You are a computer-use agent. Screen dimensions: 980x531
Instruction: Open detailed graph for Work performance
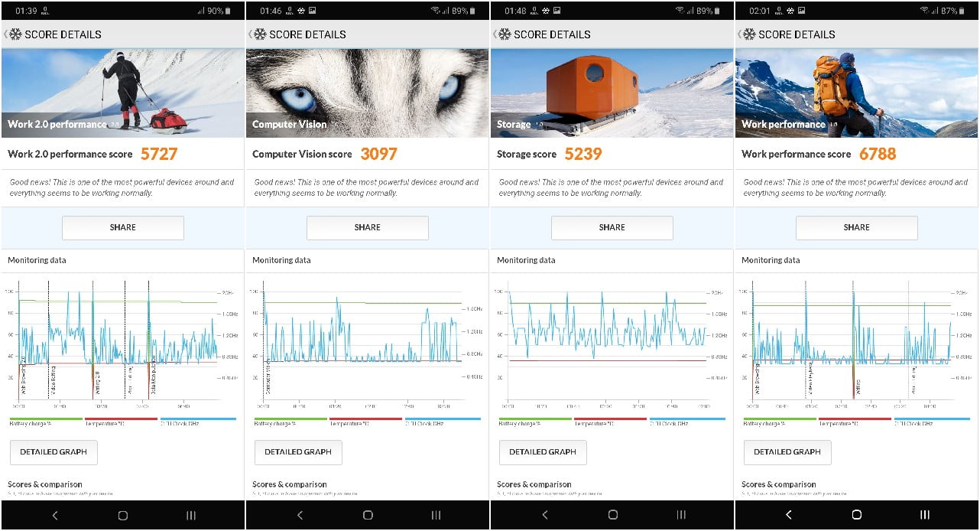point(787,451)
